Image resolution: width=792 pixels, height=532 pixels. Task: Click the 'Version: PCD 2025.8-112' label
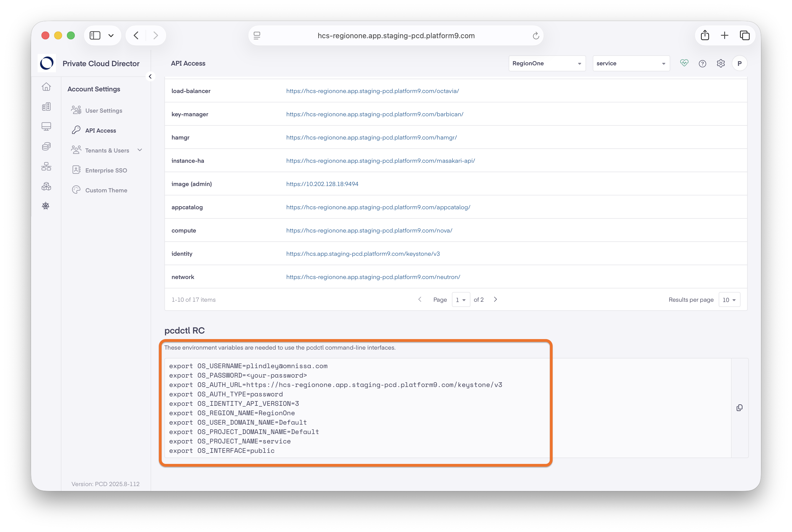(105, 484)
